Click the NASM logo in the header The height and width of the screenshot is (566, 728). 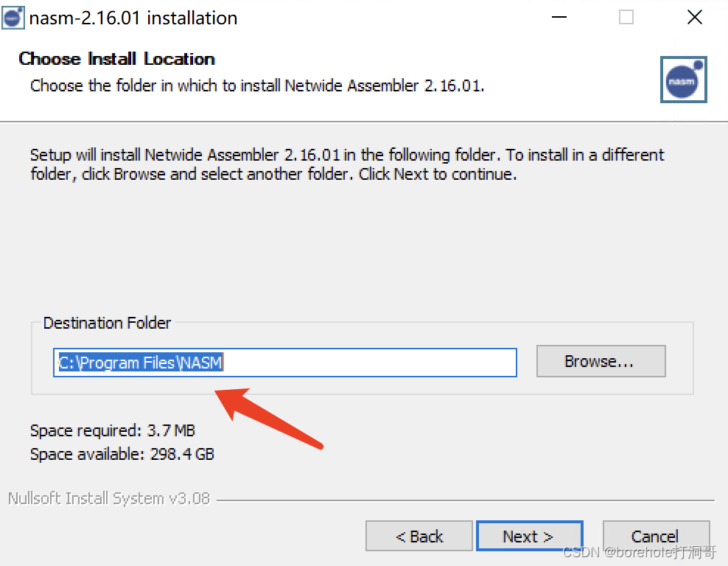click(x=683, y=80)
